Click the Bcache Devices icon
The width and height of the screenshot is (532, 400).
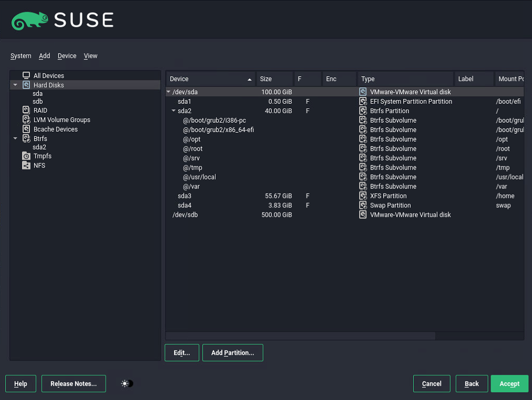(x=26, y=129)
